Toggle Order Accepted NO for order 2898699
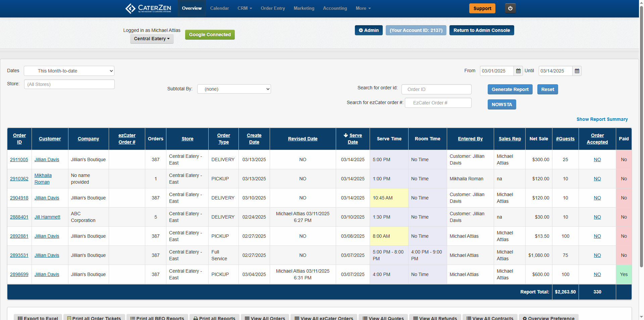Viewport: 644px width, 320px height. click(x=597, y=274)
